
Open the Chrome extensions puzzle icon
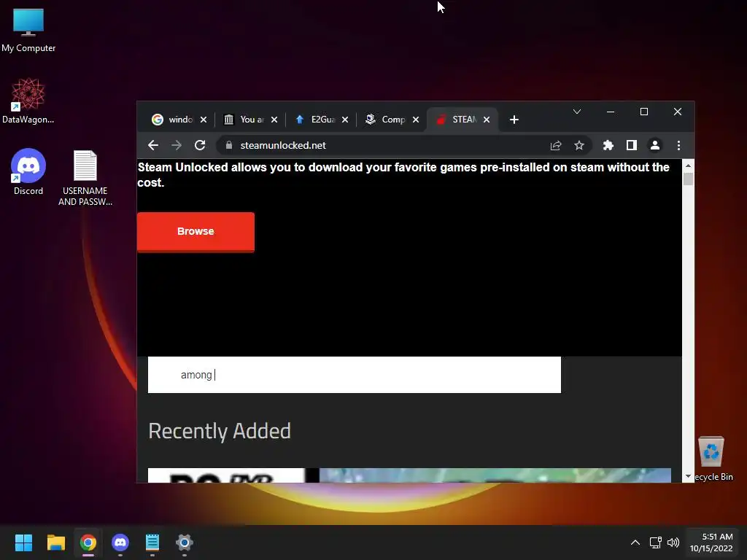pyautogui.click(x=608, y=145)
